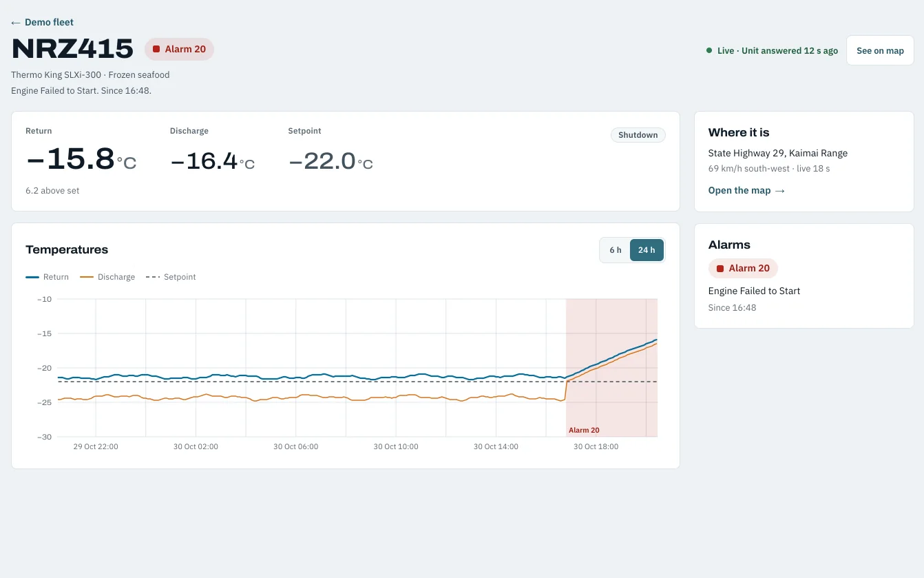Image resolution: width=924 pixels, height=578 pixels.
Task: Click the Alarm 20 marker on chart
Action: pos(584,430)
